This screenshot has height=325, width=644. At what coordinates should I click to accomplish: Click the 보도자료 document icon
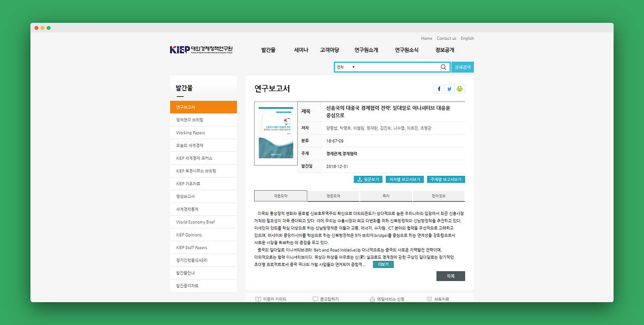[429, 299]
